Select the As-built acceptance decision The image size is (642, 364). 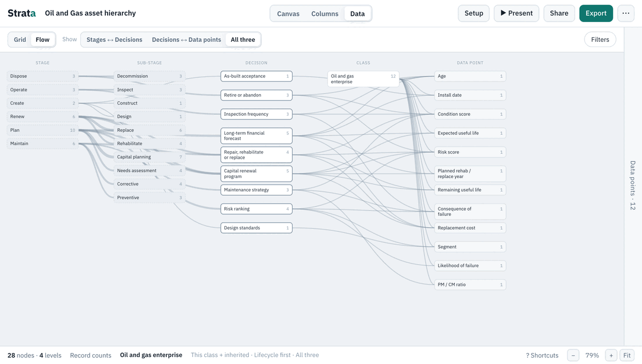click(256, 76)
